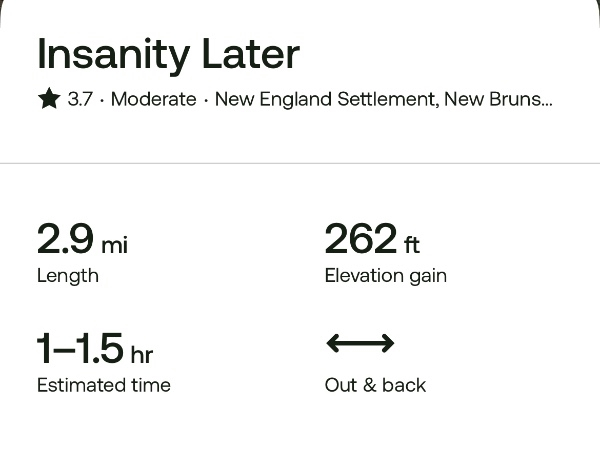Click the 1–1.5 estimated time value

[x=80, y=349]
